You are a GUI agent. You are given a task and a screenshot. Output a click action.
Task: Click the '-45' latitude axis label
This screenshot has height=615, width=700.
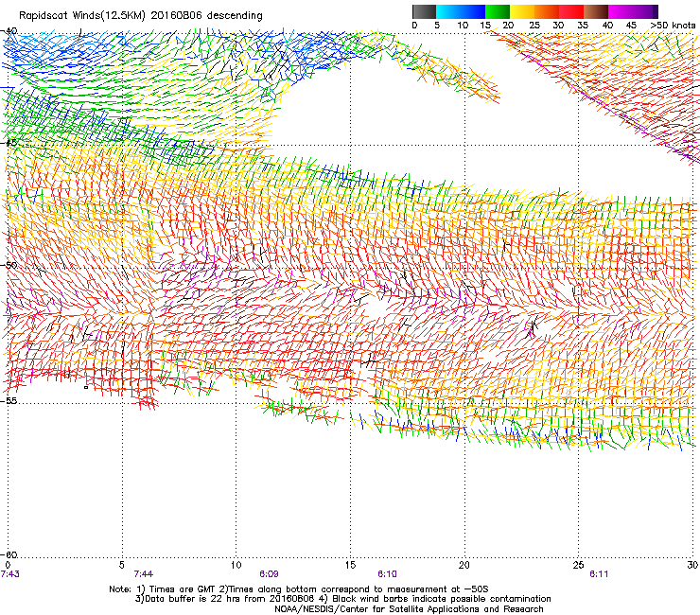(x=9, y=143)
